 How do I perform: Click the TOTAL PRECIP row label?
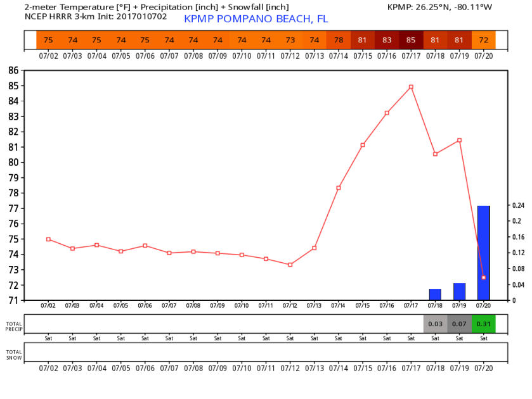(x=13, y=326)
